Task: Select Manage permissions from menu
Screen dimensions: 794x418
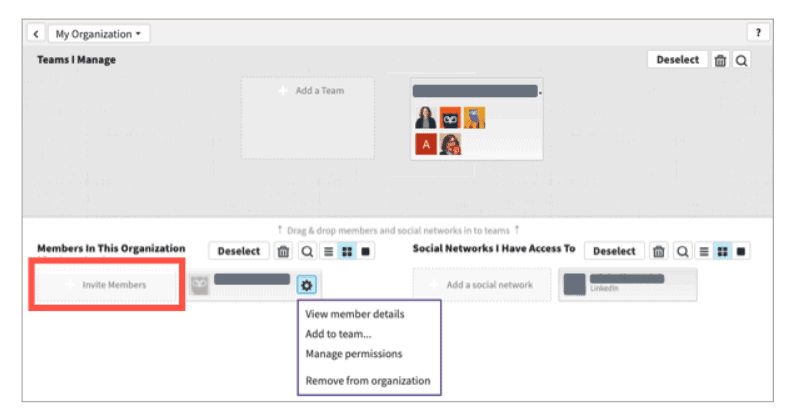Action: (353, 353)
